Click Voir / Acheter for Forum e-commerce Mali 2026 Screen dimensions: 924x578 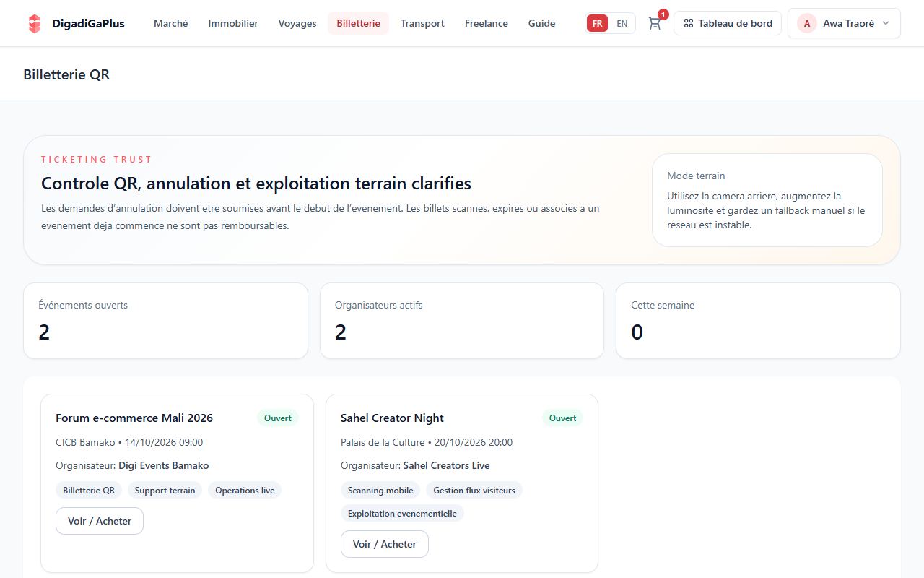100,521
